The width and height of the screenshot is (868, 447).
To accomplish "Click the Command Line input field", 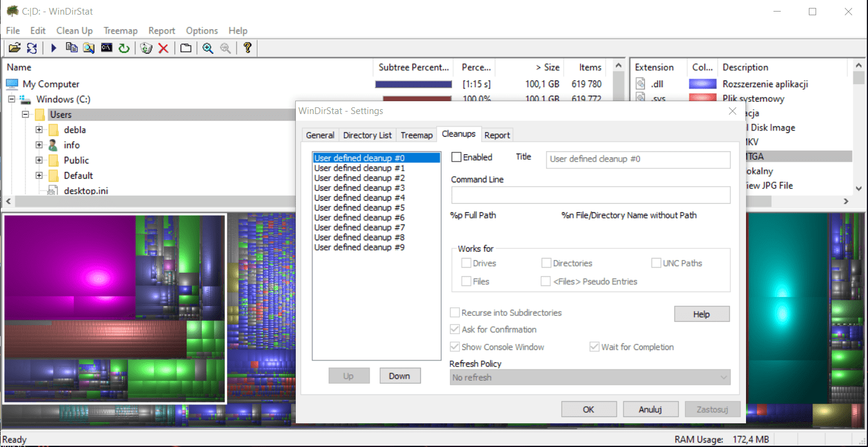I will [x=590, y=195].
